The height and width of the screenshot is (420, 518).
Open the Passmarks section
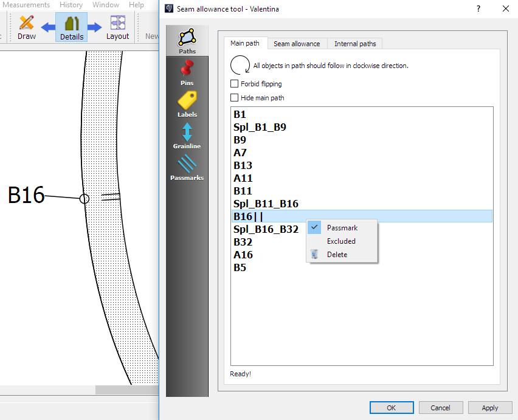coord(187,167)
